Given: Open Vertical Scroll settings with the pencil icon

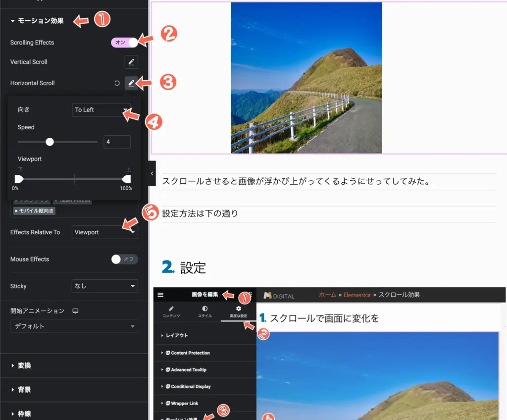Looking at the screenshot, I should point(131,62).
